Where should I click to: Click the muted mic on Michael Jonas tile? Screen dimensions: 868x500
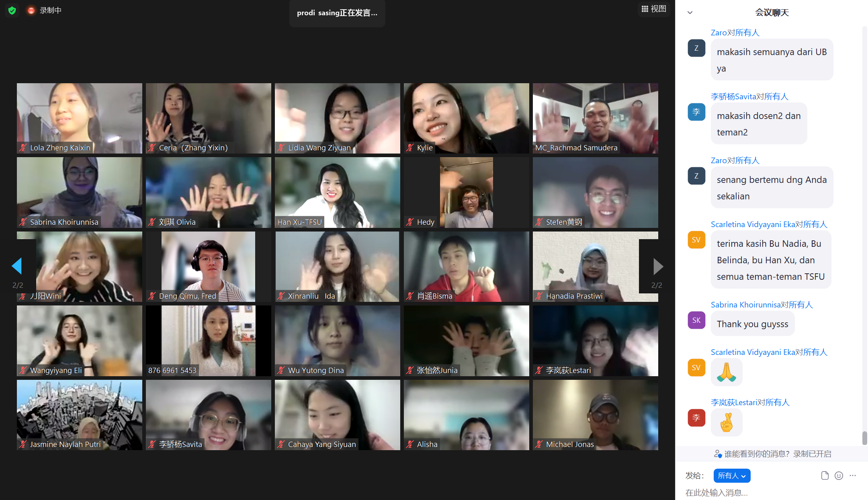(538, 444)
